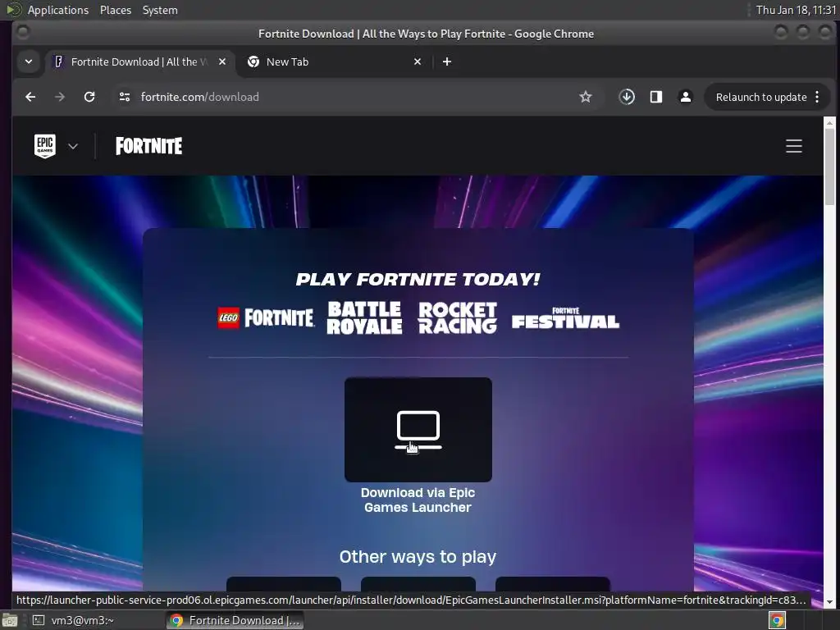840x630 pixels.
Task: Select the Rocket Racing logo
Action: (458, 317)
